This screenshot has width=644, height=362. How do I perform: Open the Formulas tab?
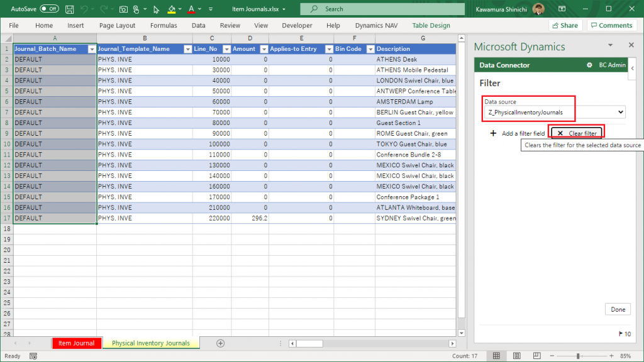pyautogui.click(x=164, y=25)
